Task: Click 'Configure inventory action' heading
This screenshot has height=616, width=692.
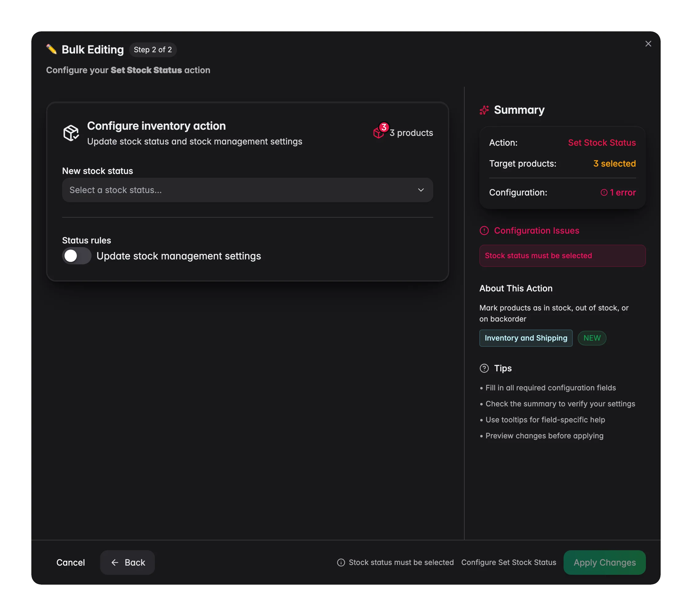Action: [156, 126]
